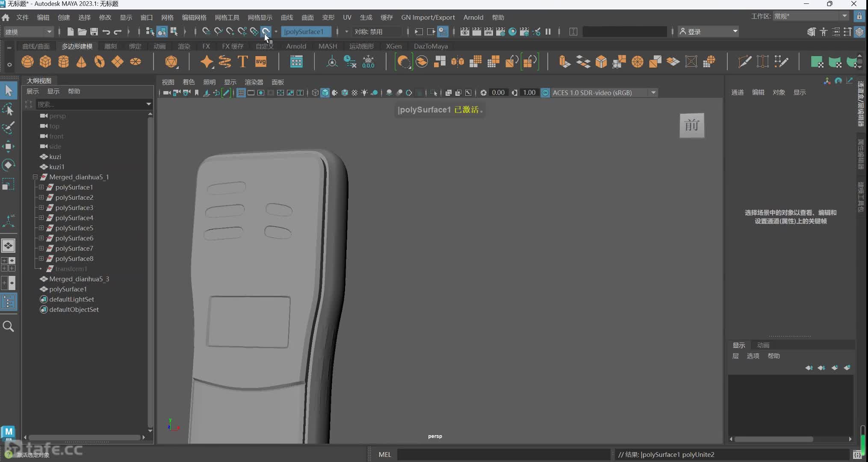Click the outliner search field
The image size is (868, 462).
pos(91,104)
